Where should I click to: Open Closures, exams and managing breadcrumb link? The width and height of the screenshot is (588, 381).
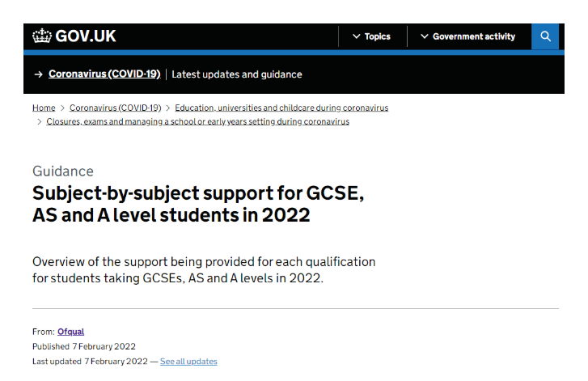pyautogui.click(x=198, y=122)
